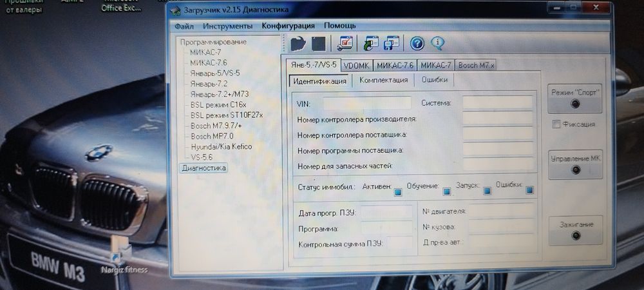
Task: Switch to the Янв-5,-7/VS-5 tab
Action: 314,65
